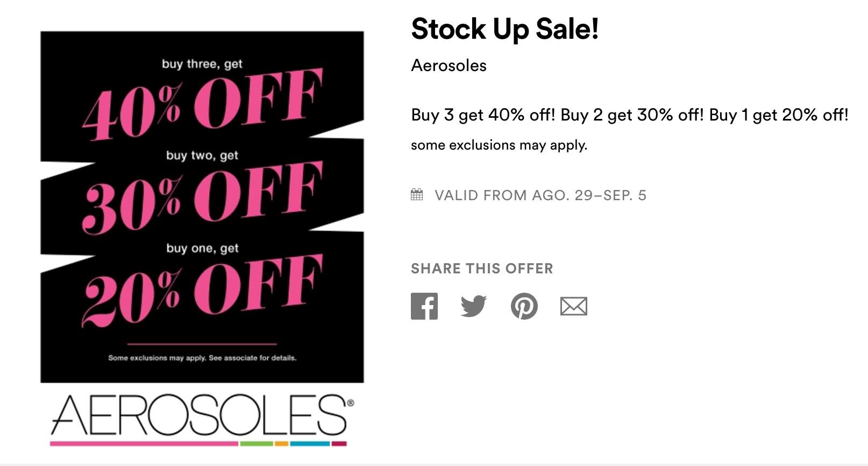868x466 pixels.
Task: Click the blue segment under Aerosoles logo
Action: click(310, 444)
